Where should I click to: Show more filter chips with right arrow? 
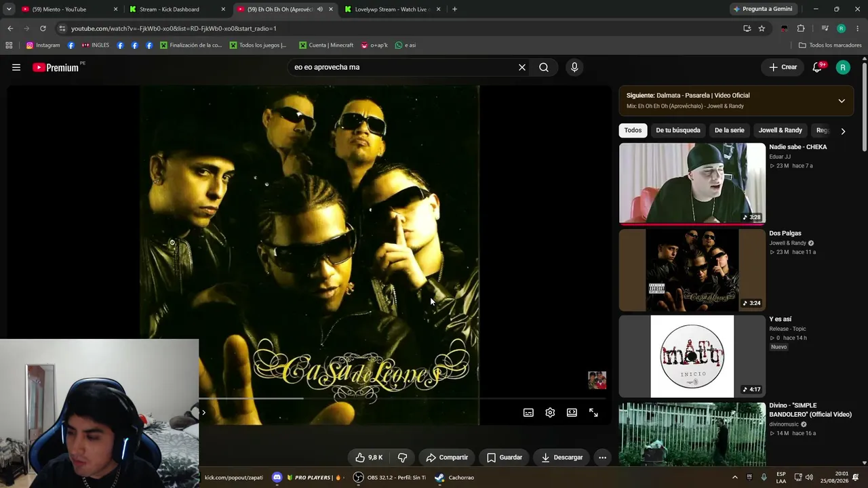pos(843,131)
